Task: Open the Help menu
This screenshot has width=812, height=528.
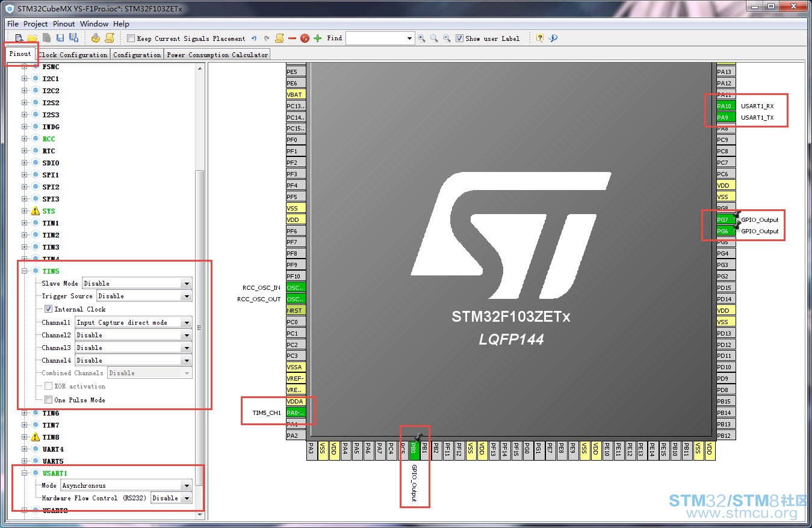Action: (121, 24)
